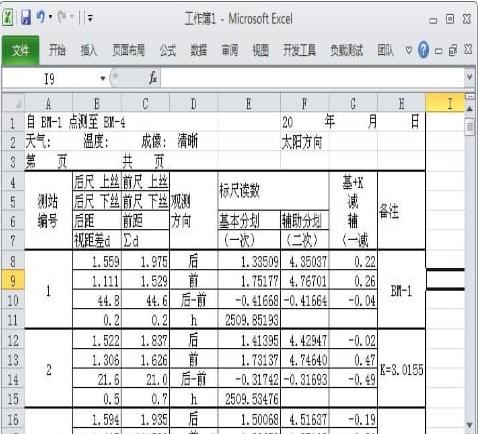Click the scroll down arrow of vertical scrollbar
This screenshot has height=434, width=478.
point(469,425)
